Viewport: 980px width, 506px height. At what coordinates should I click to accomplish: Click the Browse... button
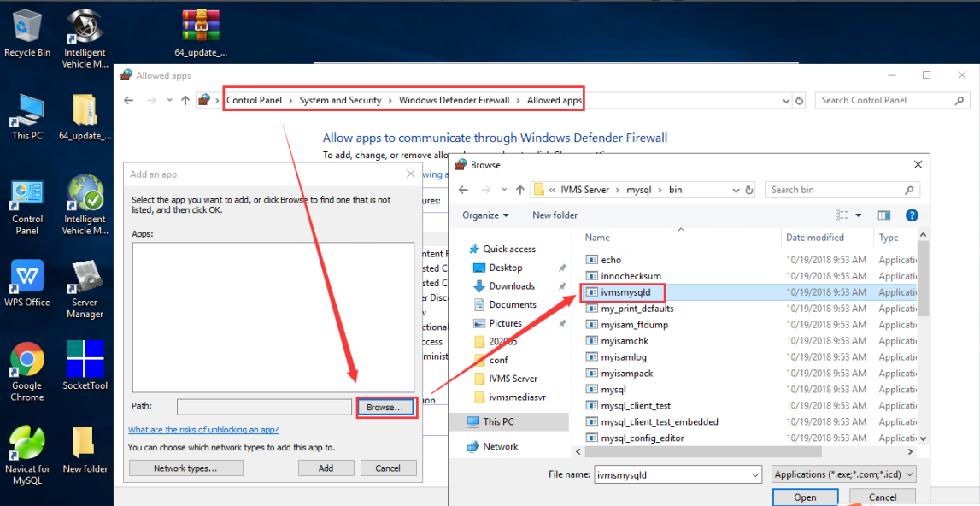[x=385, y=408]
